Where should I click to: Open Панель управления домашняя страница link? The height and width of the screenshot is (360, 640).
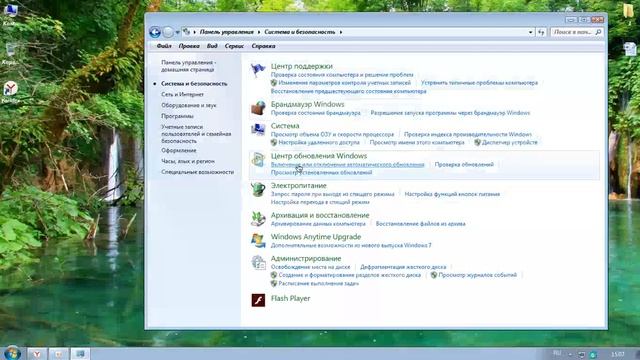tap(188, 66)
